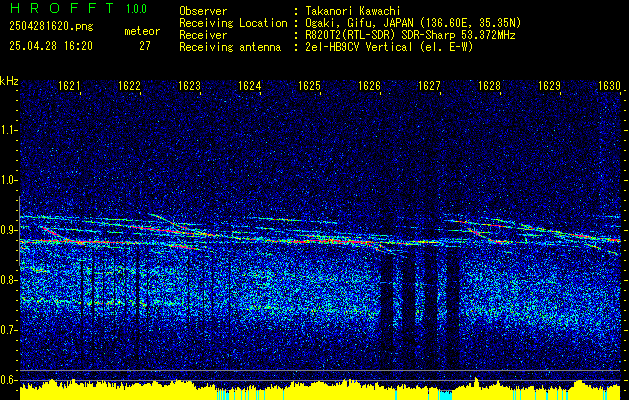Viewport: 629px width, 400px height.
Task: Click the 1627 time marker
Action: 429,86
